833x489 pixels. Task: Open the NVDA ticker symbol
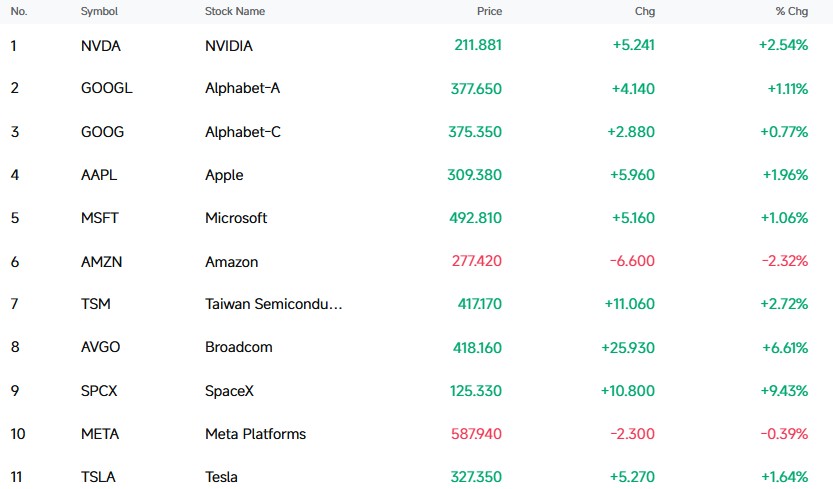[101, 46]
